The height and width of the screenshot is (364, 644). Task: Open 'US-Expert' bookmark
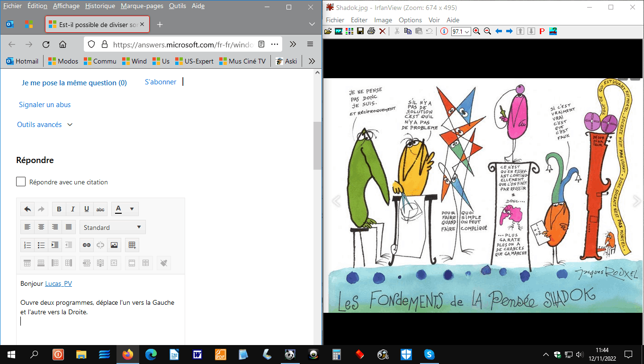pyautogui.click(x=194, y=61)
